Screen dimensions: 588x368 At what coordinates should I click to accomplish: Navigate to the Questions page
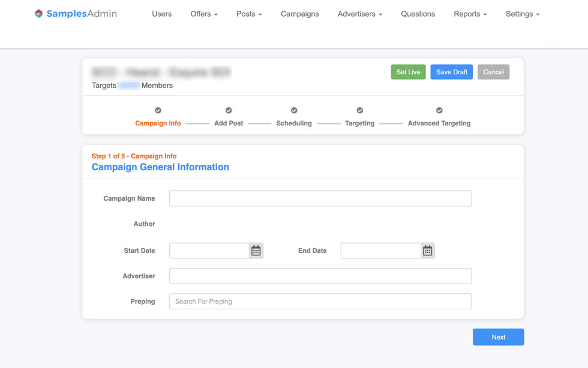click(x=418, y=14)
